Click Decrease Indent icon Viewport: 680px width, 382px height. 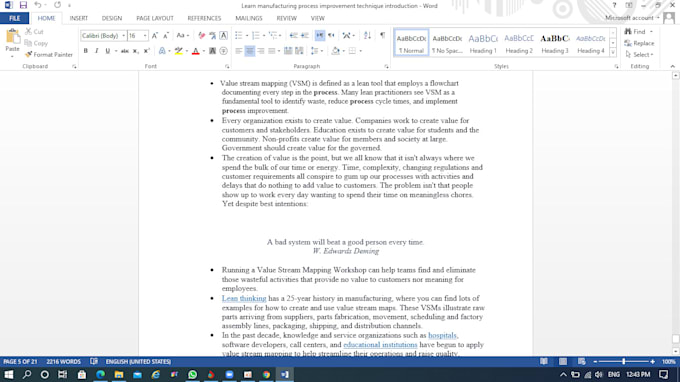[294, 36]
